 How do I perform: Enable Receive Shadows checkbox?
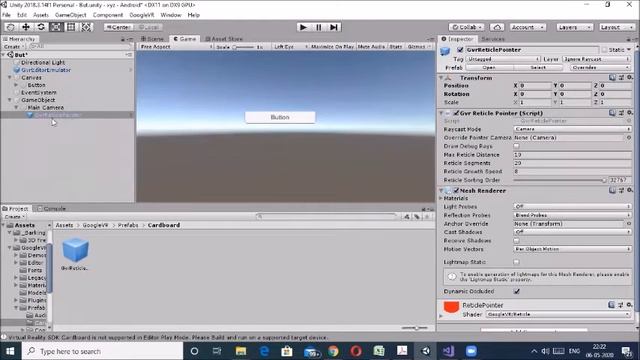[x=516, y=241]
